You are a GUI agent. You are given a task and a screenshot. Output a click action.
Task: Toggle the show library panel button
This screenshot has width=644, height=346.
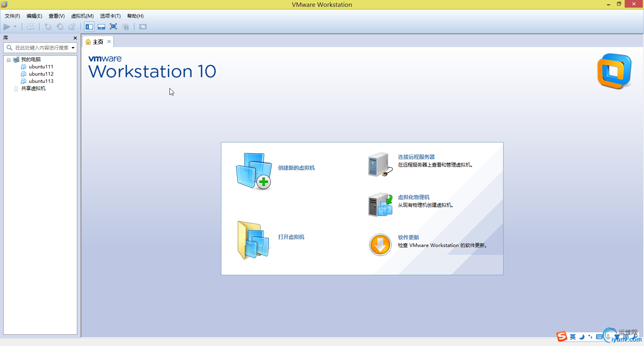point(89,27)
